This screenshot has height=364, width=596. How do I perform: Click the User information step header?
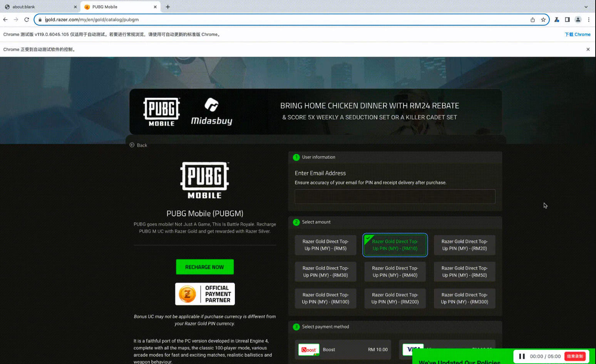click(x=395, y=157)
